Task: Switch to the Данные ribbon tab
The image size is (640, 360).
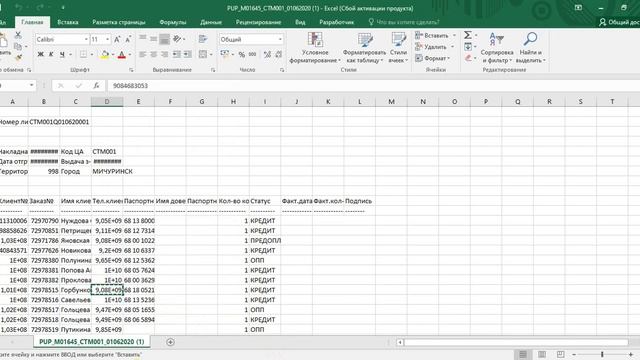Action: point(211,22)
